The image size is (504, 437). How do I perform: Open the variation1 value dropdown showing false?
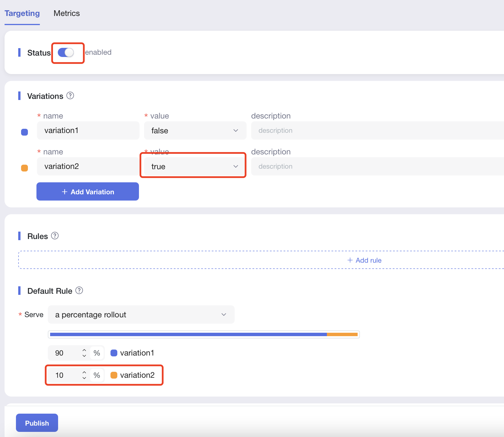pyautogui.click(x=195, y=130)
